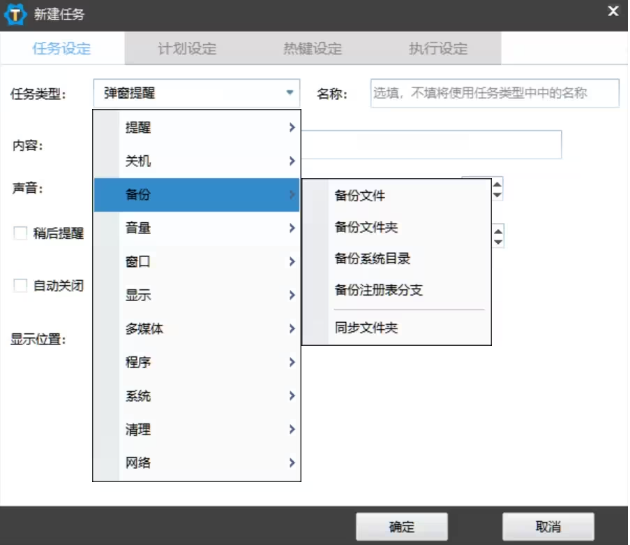Viewport: 630px width, 545px height.
Task: Choose 备份文件夹 menu entry
Action: click(366, 227)
